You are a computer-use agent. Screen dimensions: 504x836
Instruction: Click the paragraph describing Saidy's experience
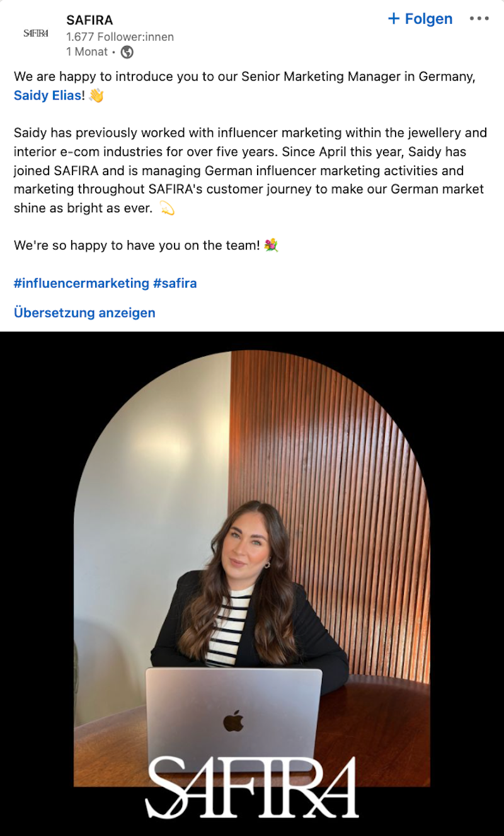click(x=249, y=170)
